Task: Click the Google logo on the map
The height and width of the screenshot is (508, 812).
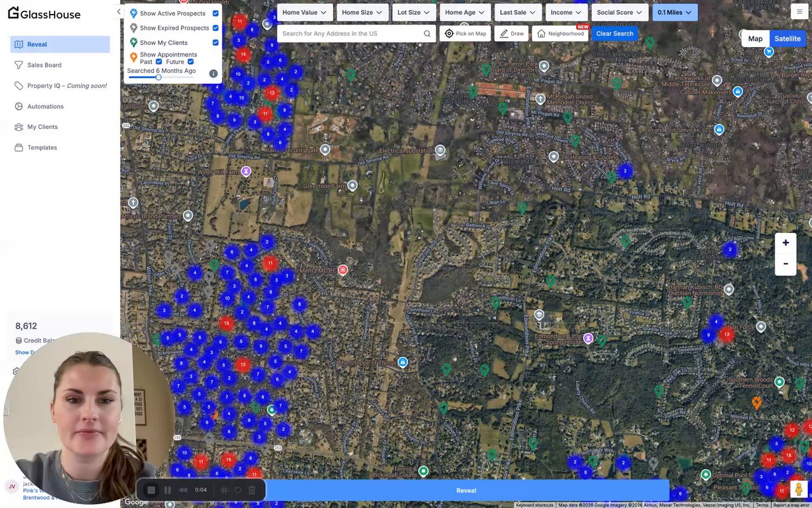Action: tap(136, 502)
